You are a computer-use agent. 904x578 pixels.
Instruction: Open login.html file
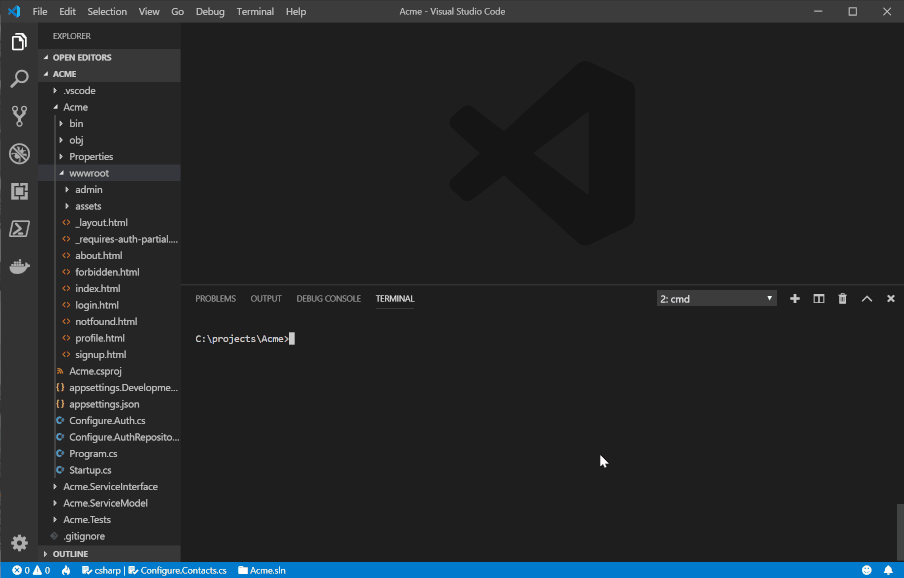pyautogui.click(x=110, y=305)
